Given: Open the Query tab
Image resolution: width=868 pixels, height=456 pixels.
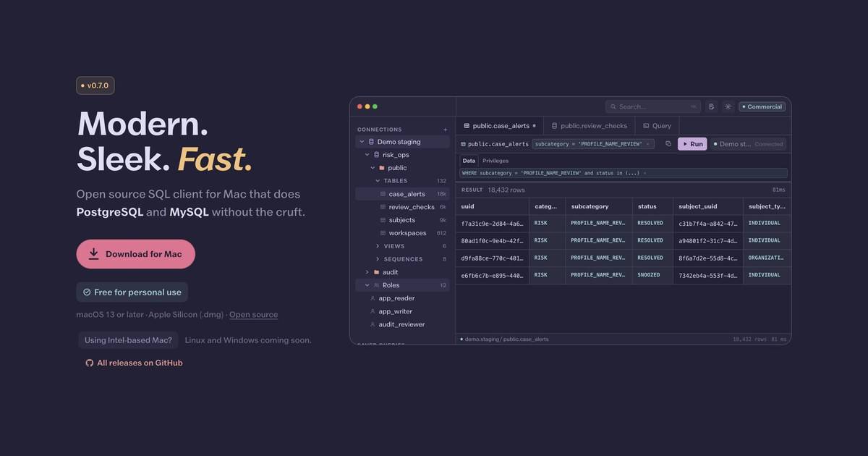Looking at the screenshot, I should [656, 126].
